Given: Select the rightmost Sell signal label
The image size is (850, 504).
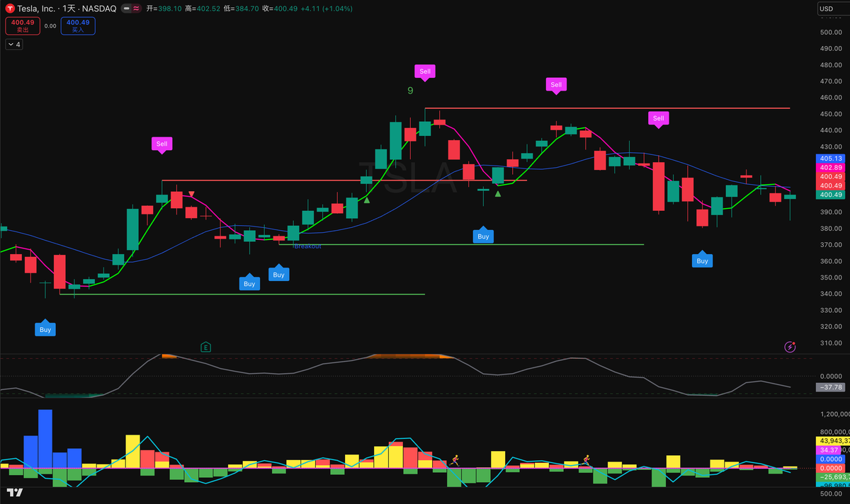Looking at the screenshot, I should 659,118.
